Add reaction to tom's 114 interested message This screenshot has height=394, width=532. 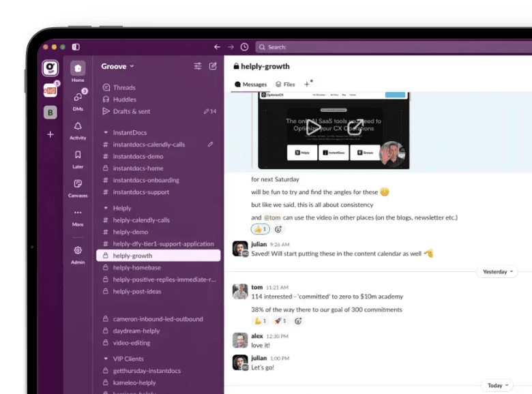pyautogui.click(x=298, y=321)
